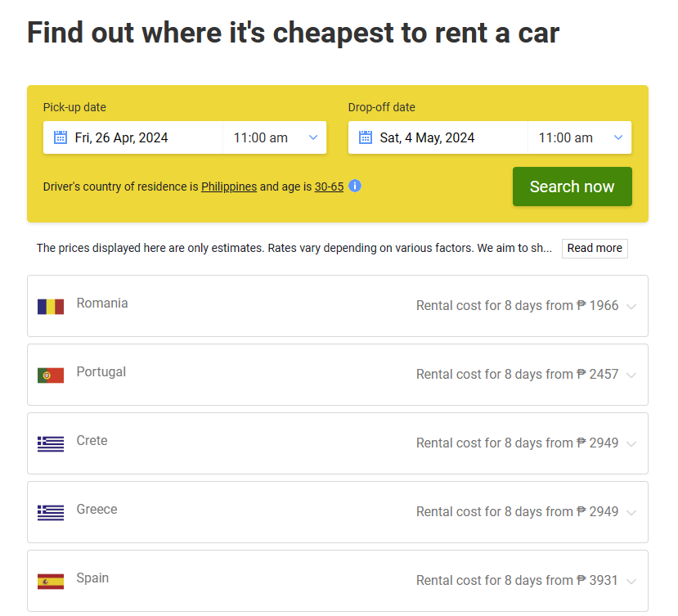Image resolution: width=678 pixels, height=616 pixels.
Task: Click the Greece row flag icon
Action: click(51, 513)
